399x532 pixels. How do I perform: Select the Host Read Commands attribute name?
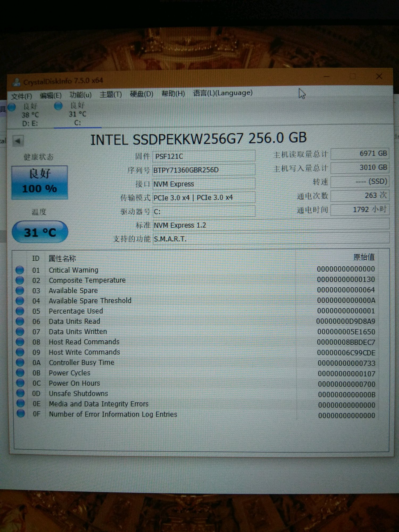click(x=84, y=342)
